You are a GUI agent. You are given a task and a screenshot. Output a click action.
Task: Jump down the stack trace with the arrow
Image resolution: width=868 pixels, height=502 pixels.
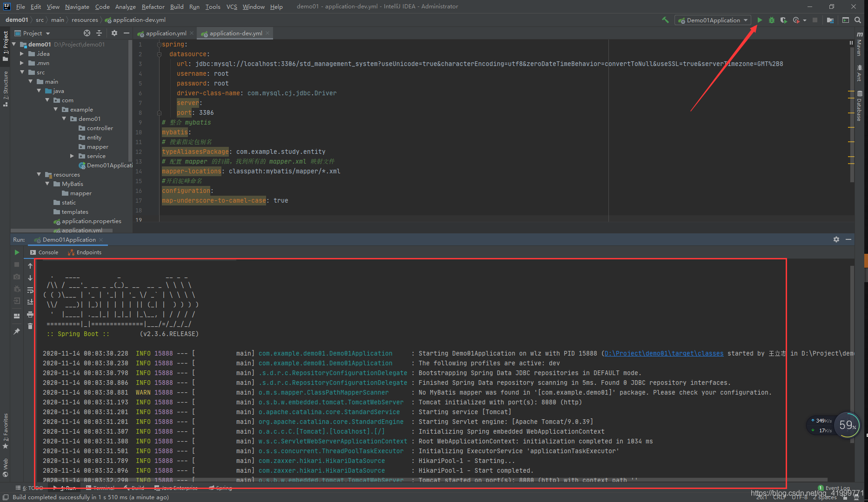click(x=30, y=278)
